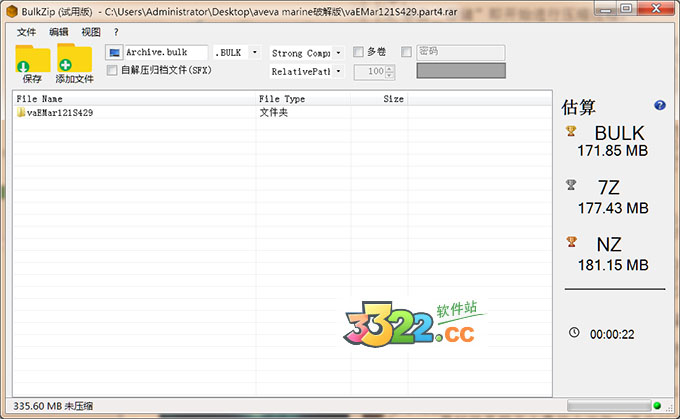This screenshot has width=680, height=419.
Task: Click the 估算 estimate heading
Action: (579, 107)
